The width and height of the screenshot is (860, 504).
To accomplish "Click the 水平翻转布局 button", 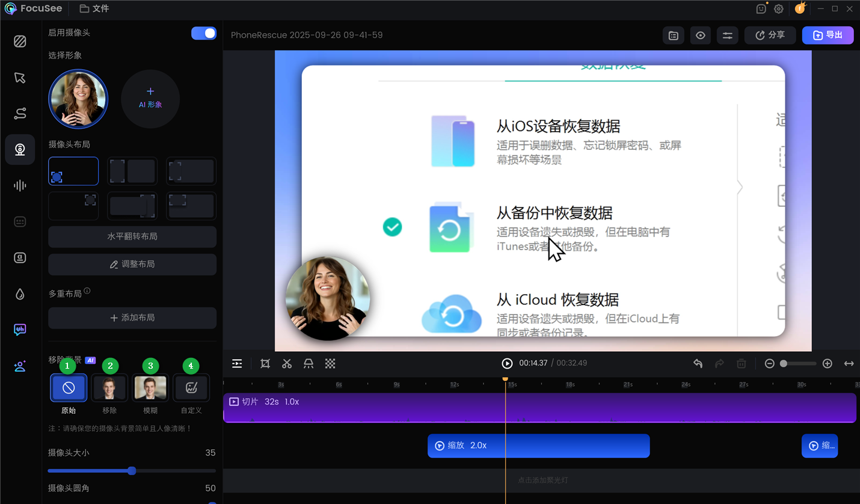I will tap(132, 237).
